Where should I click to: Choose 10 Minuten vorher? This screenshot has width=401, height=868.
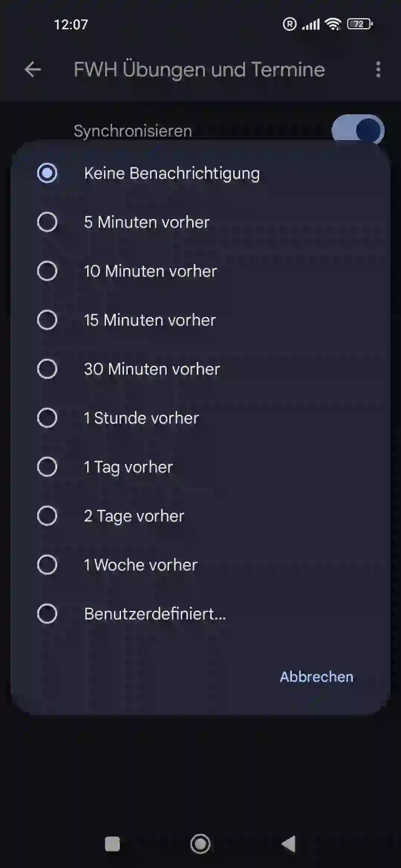tap(200, 271)
